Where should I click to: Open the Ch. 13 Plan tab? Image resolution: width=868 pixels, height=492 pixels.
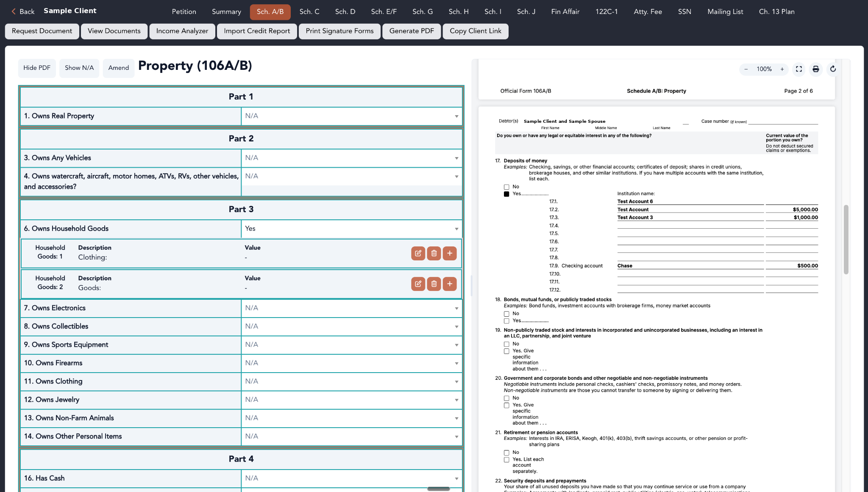tap(776, 12)
